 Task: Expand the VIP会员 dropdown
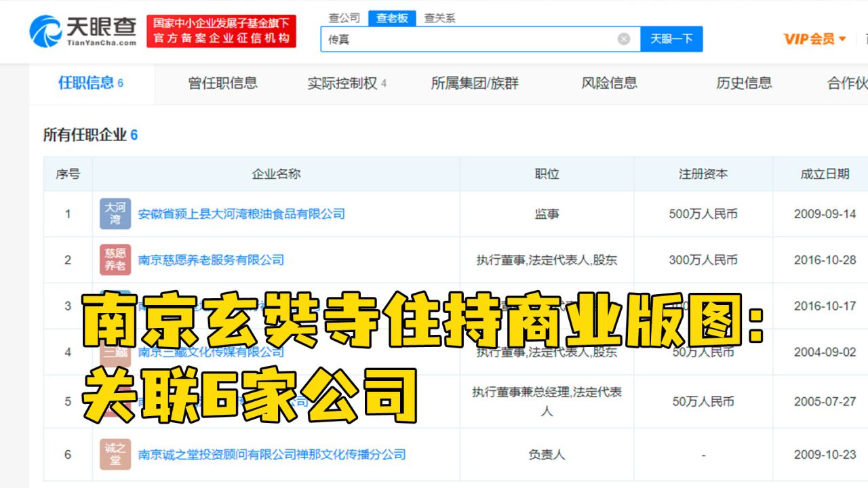tap(815, 39)
